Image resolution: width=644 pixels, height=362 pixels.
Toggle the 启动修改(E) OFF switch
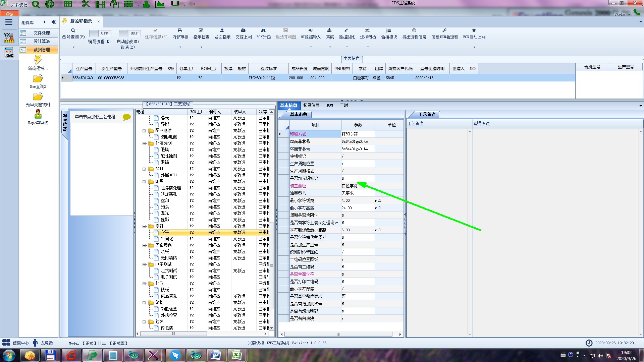click(129, 33)
